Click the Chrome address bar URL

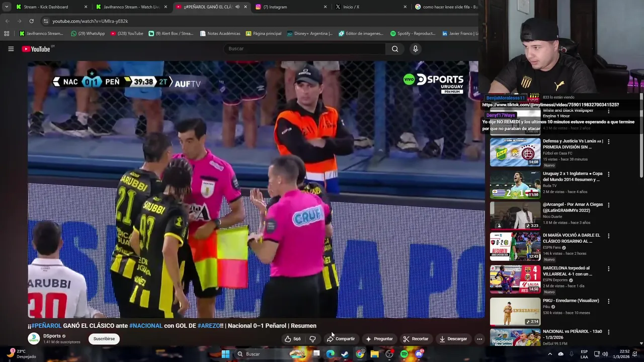pos(90,21)
